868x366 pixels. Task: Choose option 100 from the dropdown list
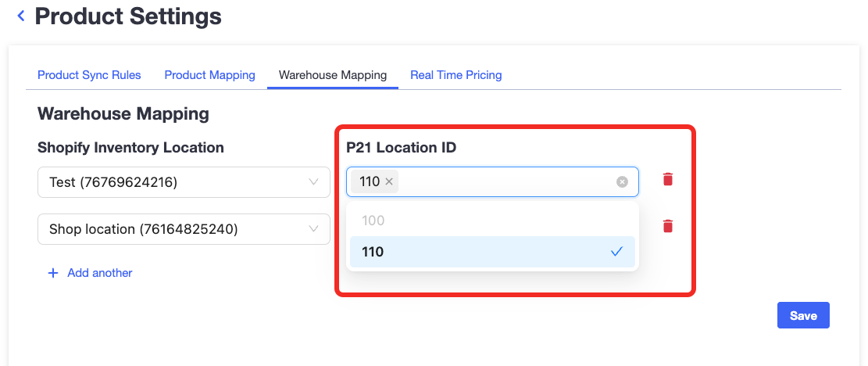pyautogui.click(x=492, y=221)
